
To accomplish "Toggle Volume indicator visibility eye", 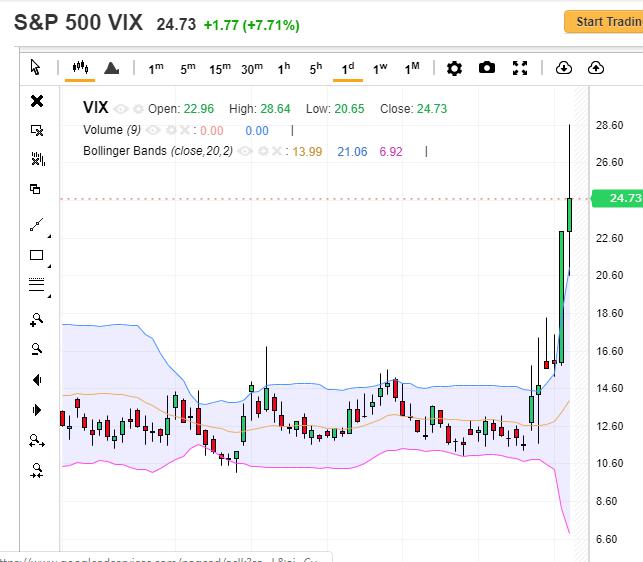I will click(153, 130).
